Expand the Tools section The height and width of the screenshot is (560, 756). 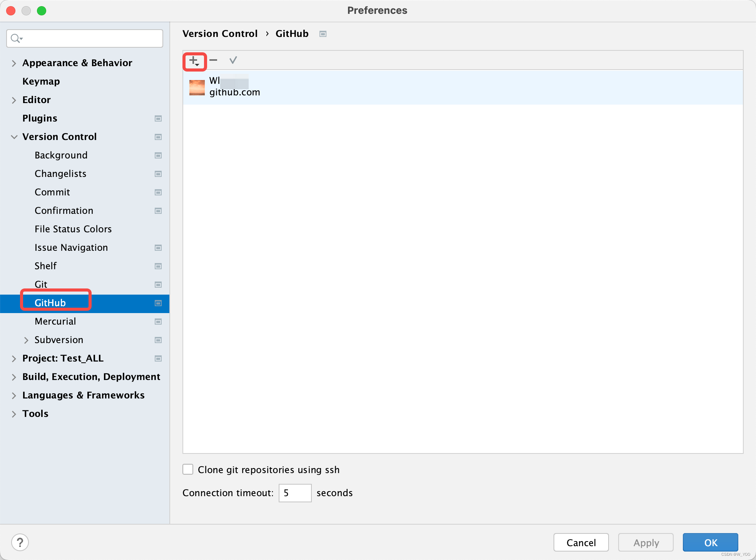(14, 414)
